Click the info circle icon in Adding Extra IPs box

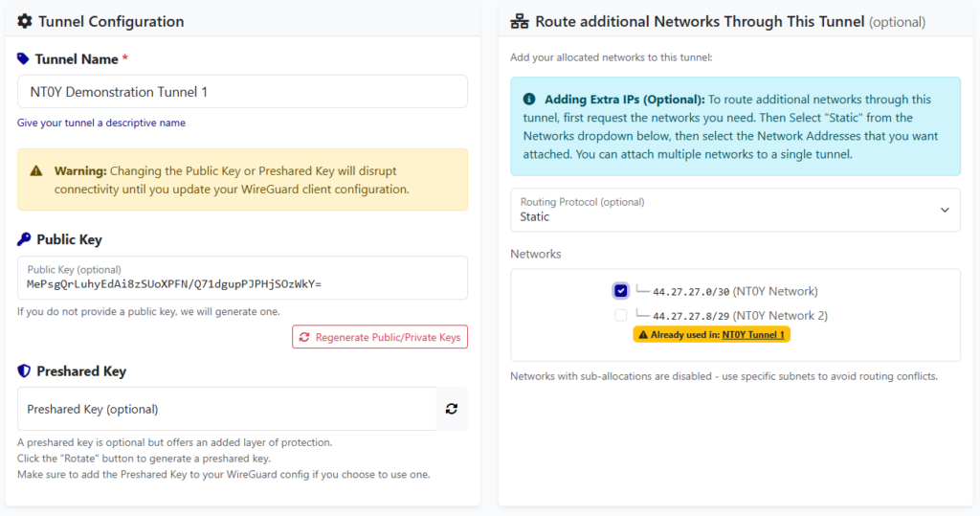coord(529,100)
